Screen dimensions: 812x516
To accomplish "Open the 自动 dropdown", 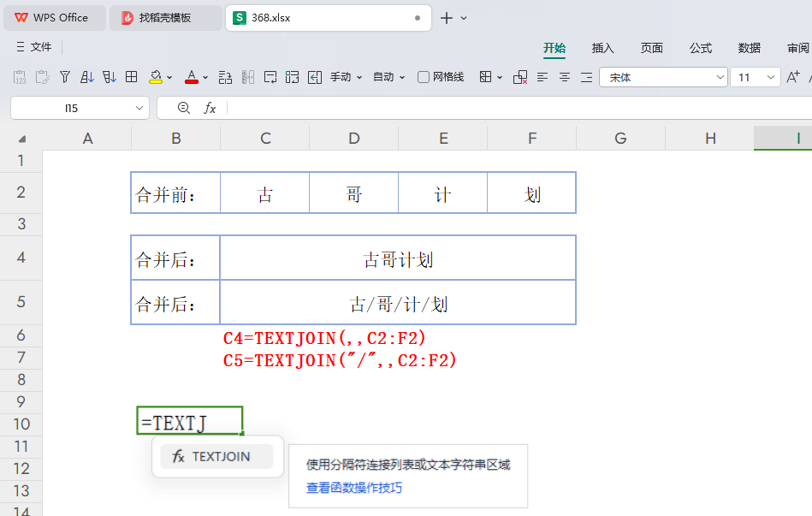I will [x=389, y=77].
